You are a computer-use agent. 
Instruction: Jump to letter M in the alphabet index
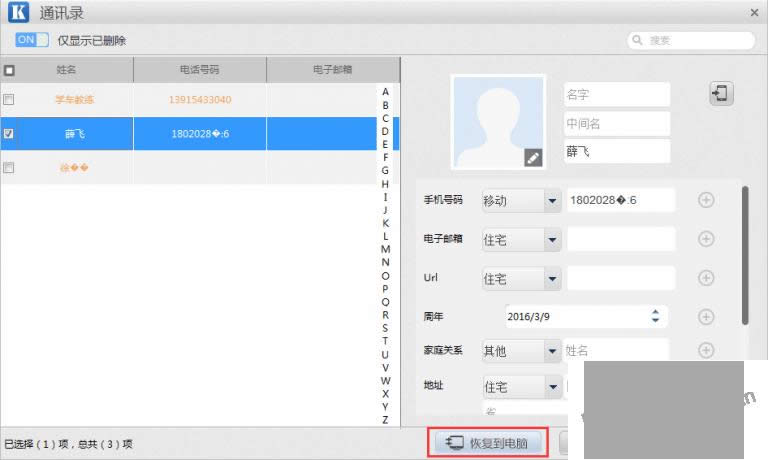point(385,249)
